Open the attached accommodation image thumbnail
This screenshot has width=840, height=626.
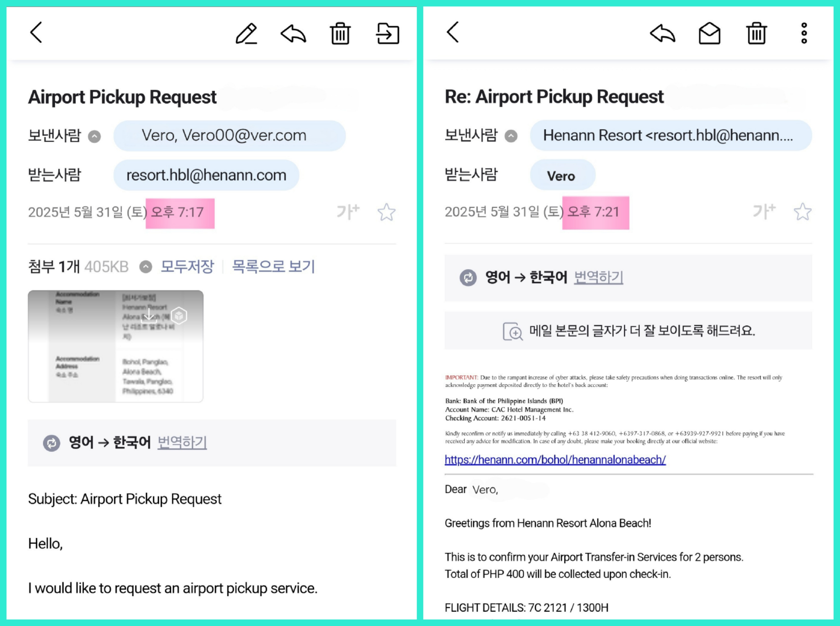click(115, 346)
